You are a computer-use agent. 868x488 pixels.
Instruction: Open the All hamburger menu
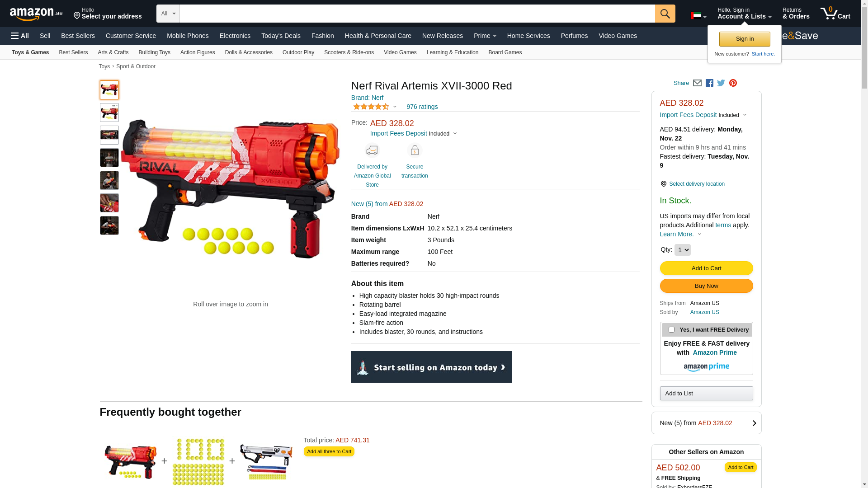[20, 36]
